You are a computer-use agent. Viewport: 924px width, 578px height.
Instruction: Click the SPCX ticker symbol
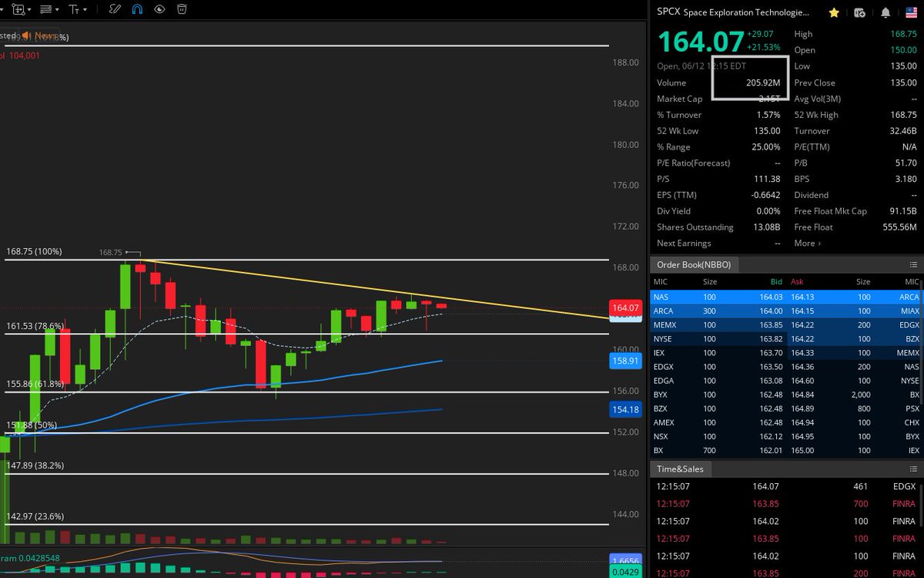(668, 12)
